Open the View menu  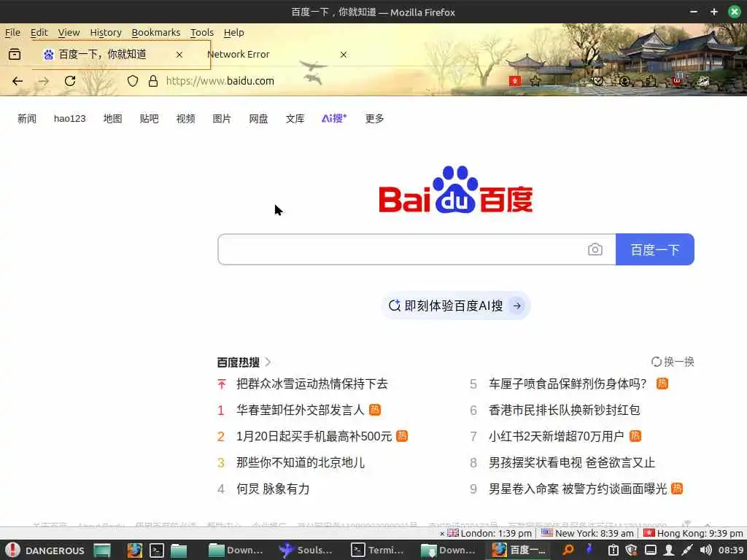click(69, 32)
